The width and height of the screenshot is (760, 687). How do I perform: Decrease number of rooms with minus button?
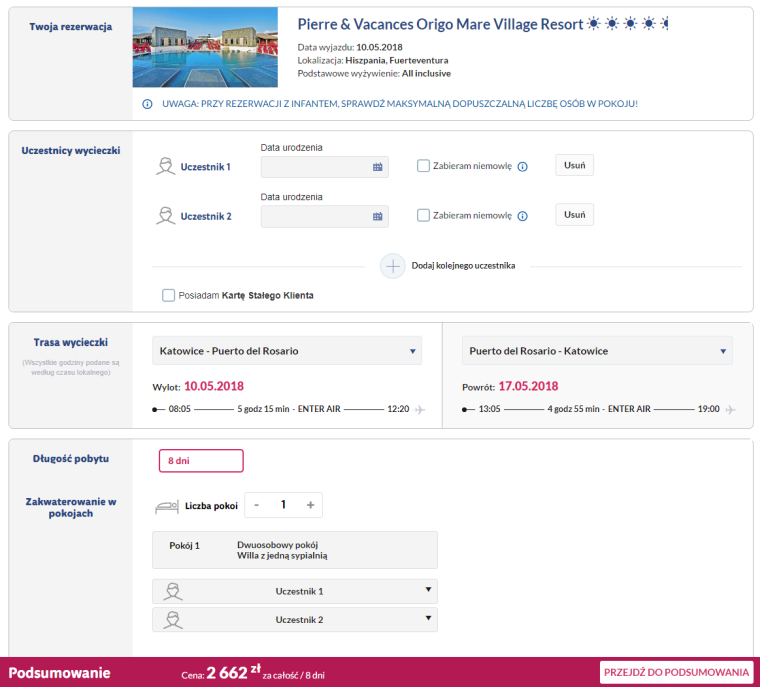[x=257, y=505]
